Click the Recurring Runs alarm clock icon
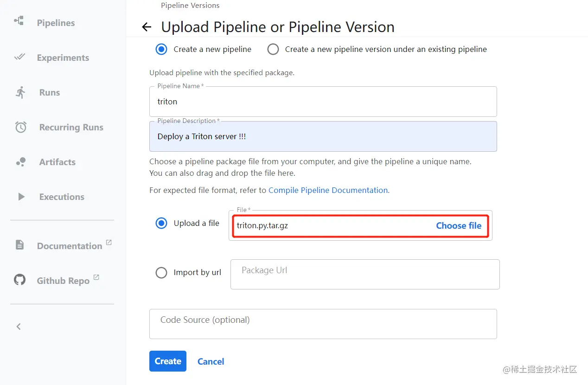This screenshot has width=588, height=385. coord(21,127)
